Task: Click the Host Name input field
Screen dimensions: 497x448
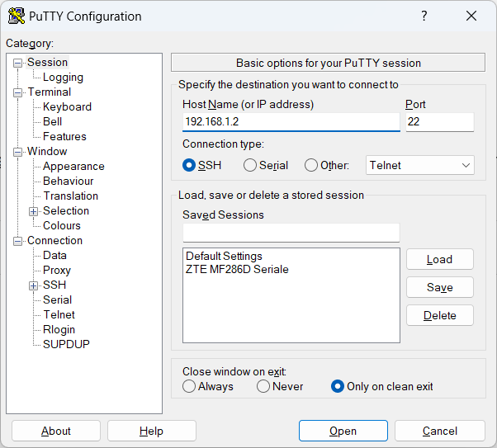Action: tap(291, 121)
